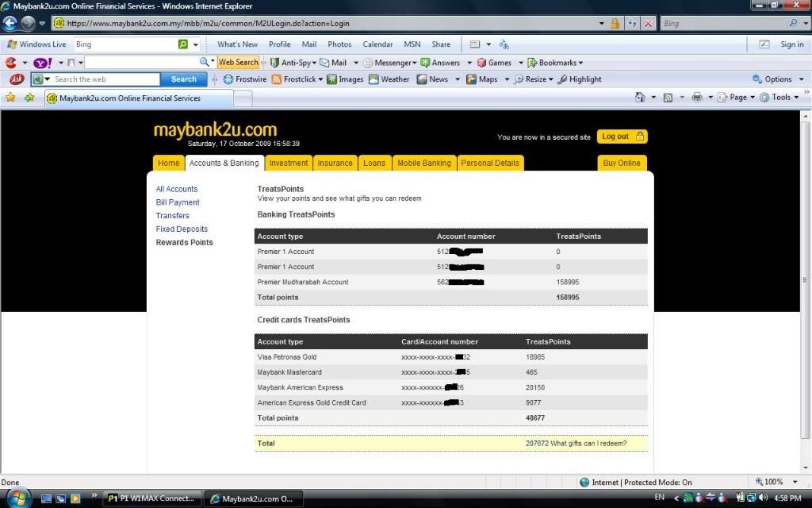
Task: Expand the Resize dropdown in Ask toolbar
Action: (x=550, y=79)
